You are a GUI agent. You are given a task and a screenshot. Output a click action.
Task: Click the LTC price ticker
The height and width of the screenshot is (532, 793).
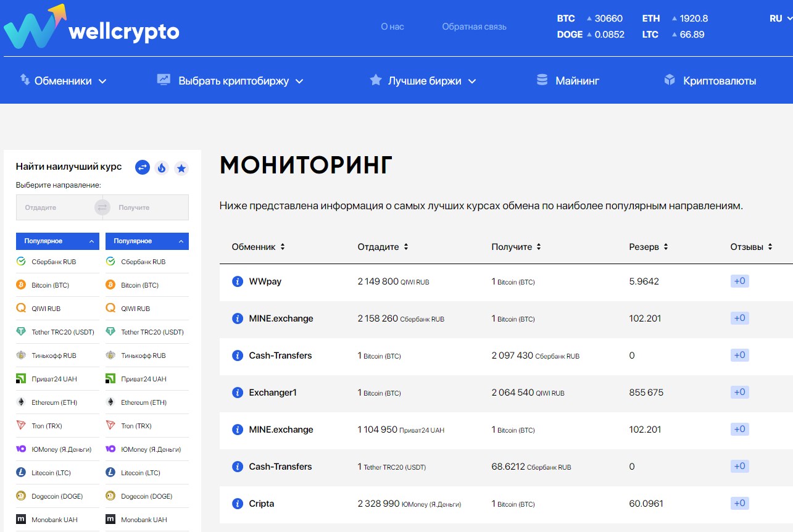[673, 35]
